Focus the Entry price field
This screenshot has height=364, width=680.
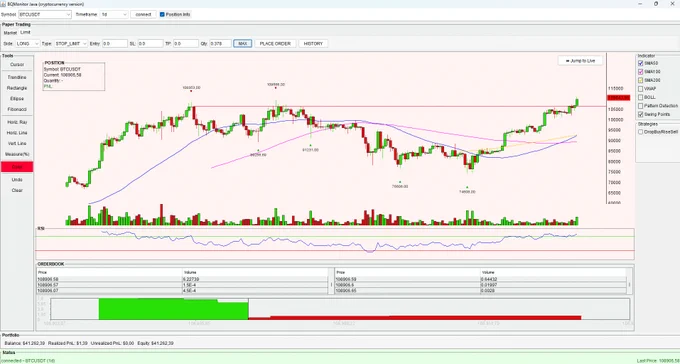point(114,44)
